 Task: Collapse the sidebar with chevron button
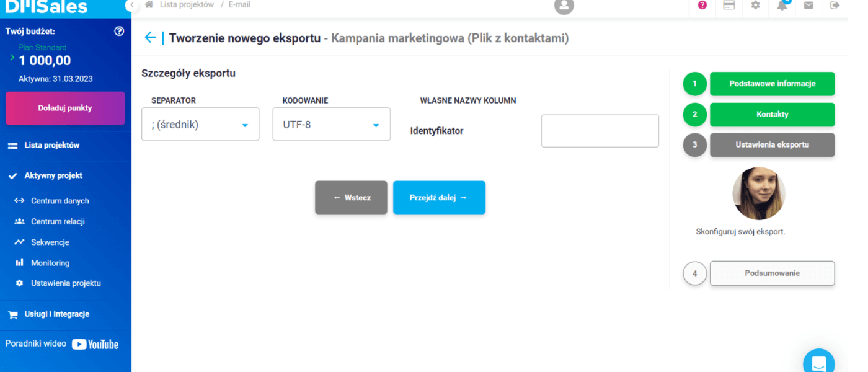(131, 5)
